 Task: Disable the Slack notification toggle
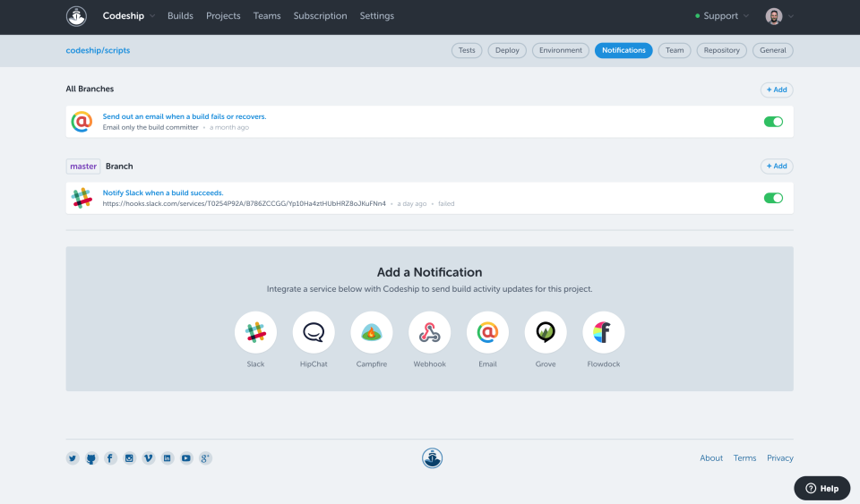coord(773,198)
